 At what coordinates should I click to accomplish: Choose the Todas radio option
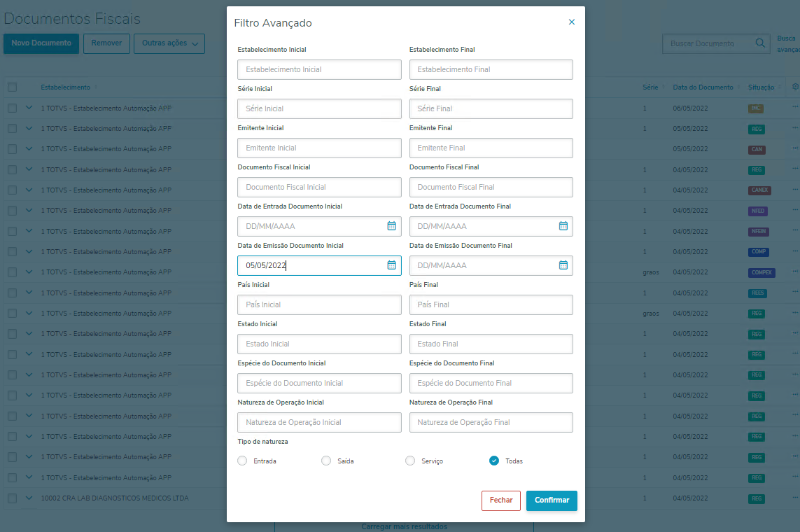pos(494,461)
